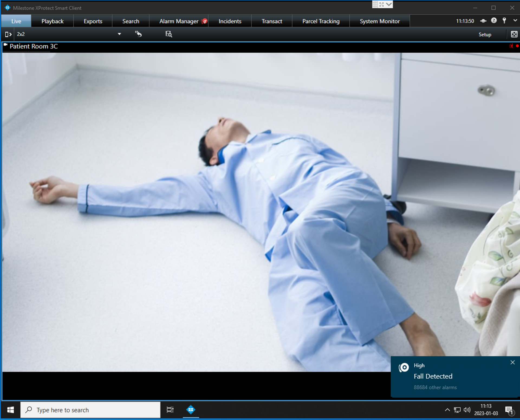Click the red alarm badge on Alarm Manager

[x=205, y=21]
